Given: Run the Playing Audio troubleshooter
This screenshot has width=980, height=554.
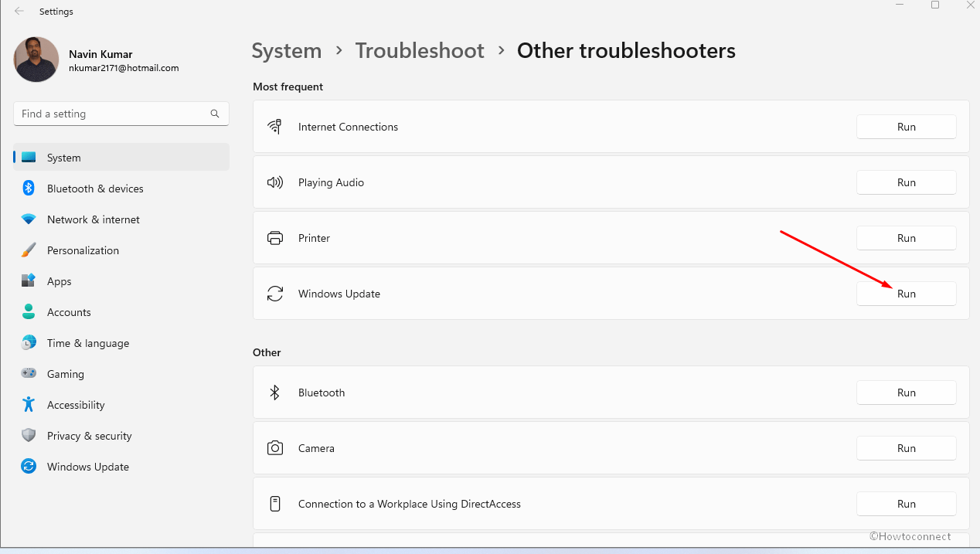Looking at the screenshot, I should [907, 182].
